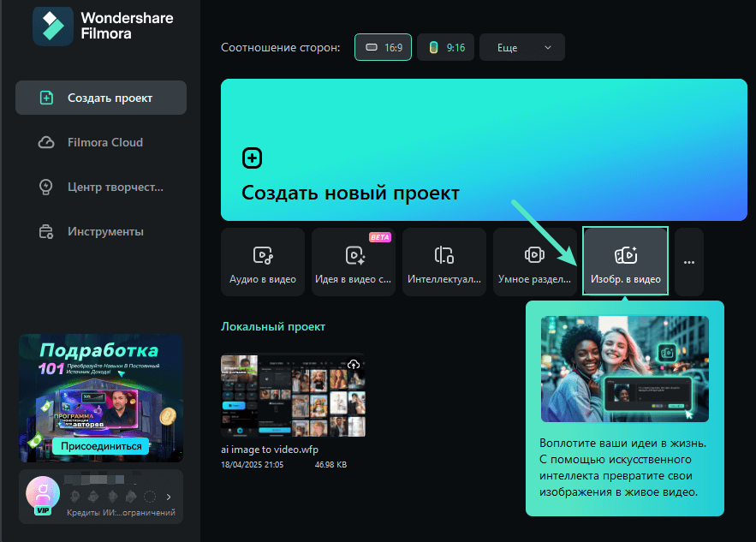Open the Интеллектуал... tool card
The width and height of the screenshot is (756, 542).
pos(444,262)
